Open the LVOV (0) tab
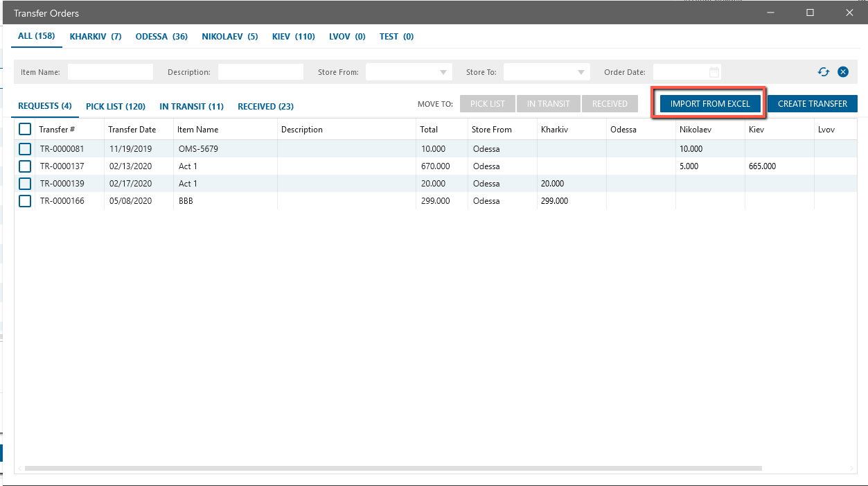Screen dimensions: 868x486 [347, 37]
